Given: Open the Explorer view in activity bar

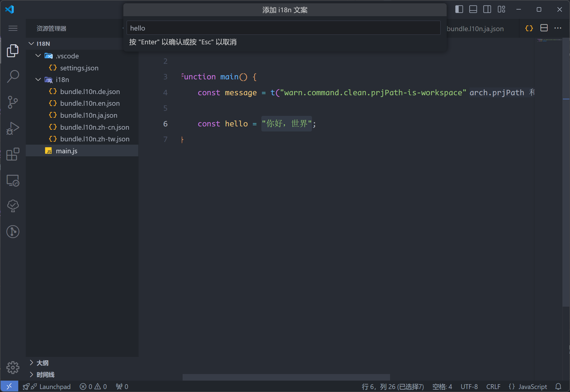Looking at the screenshot, I should (x=13, y=51).
